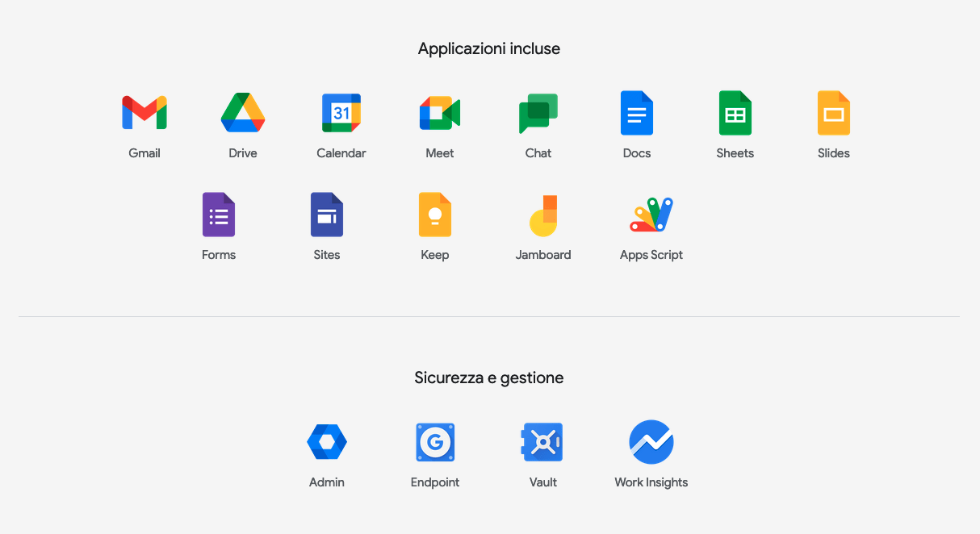The image size is (980, 534).
Task: Click the "Sicurezza e gestione" heading
Action: (489, 378)
